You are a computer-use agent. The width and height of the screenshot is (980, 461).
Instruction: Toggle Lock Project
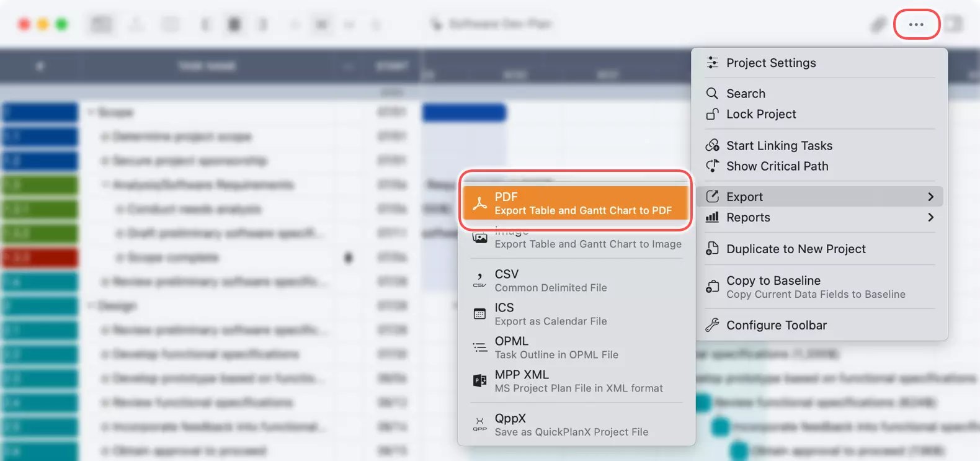(761, 114)
